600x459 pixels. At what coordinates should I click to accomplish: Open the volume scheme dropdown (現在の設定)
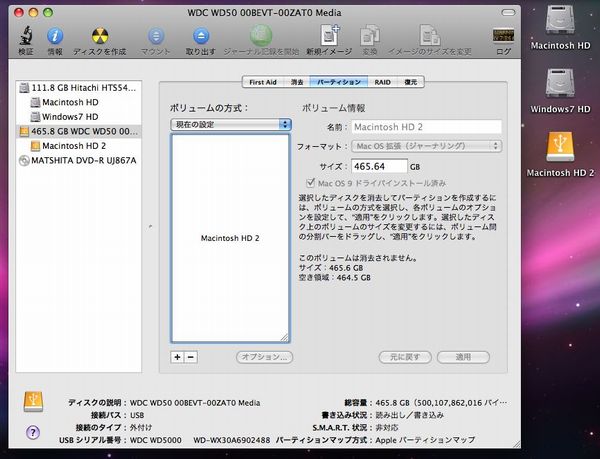[x=231, y=125]
